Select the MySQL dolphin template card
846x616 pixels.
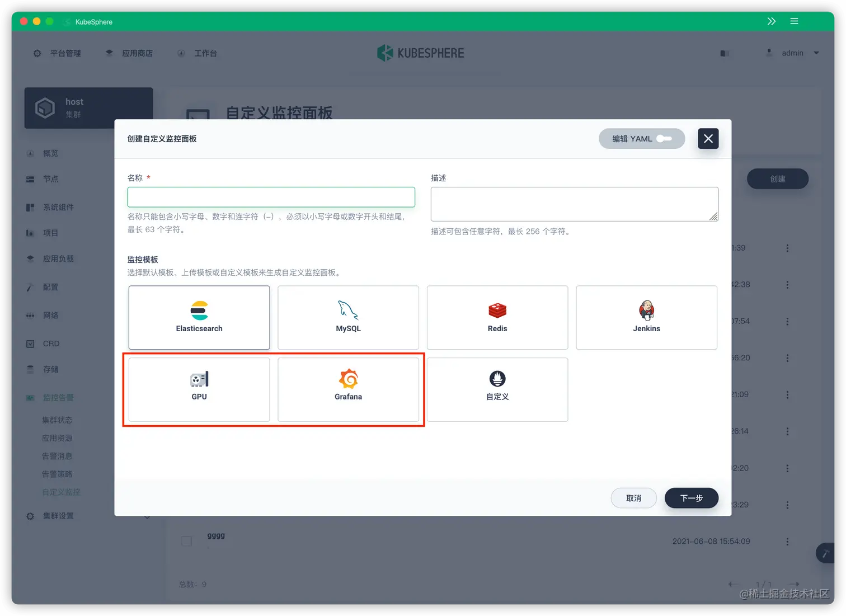coord(348,318)
